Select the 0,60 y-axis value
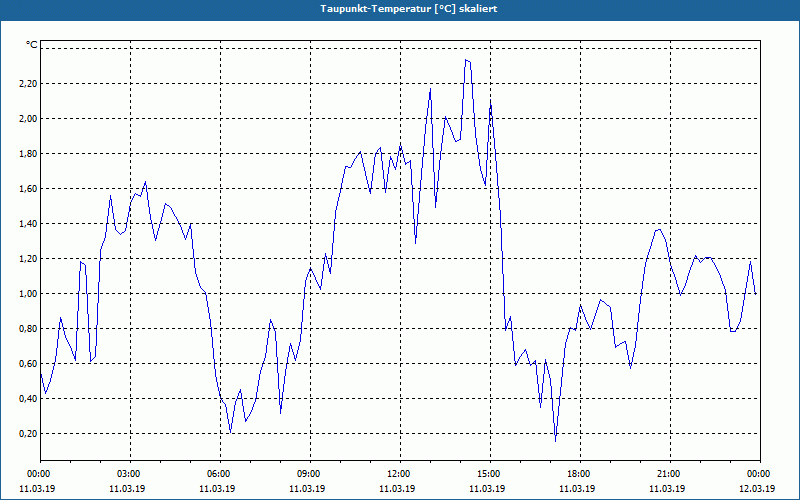 click(28, 364)
